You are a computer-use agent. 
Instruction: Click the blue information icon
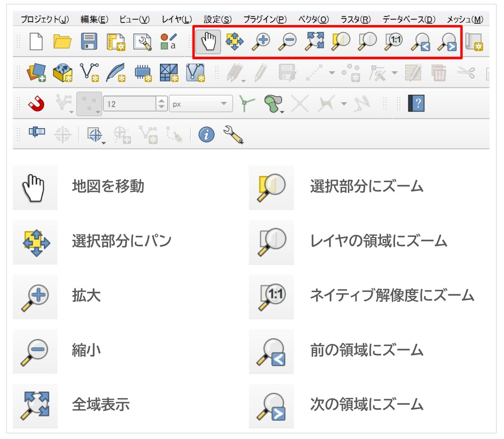(206, 134)
